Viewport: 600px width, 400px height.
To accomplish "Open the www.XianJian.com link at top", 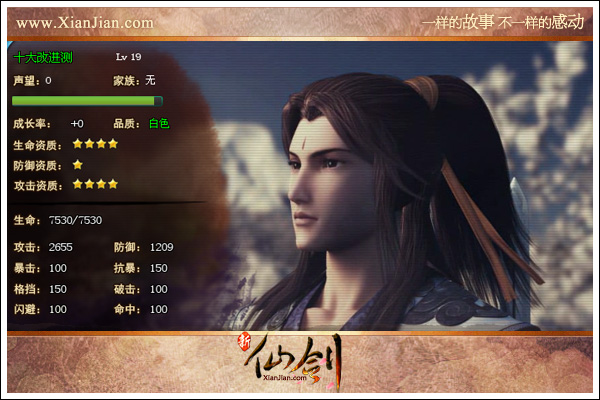I will pos(85,23).
